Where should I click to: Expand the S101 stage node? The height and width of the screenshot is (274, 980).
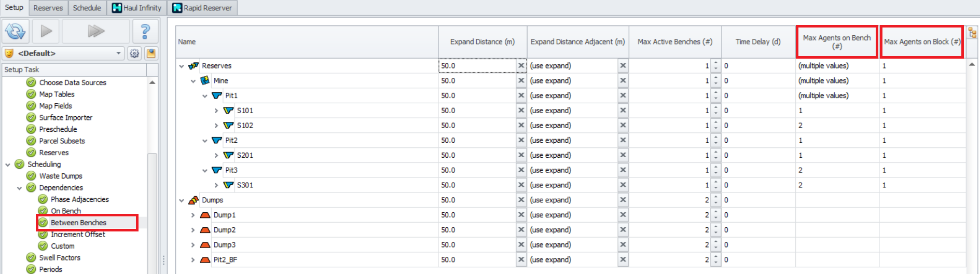tap(216, 111)
